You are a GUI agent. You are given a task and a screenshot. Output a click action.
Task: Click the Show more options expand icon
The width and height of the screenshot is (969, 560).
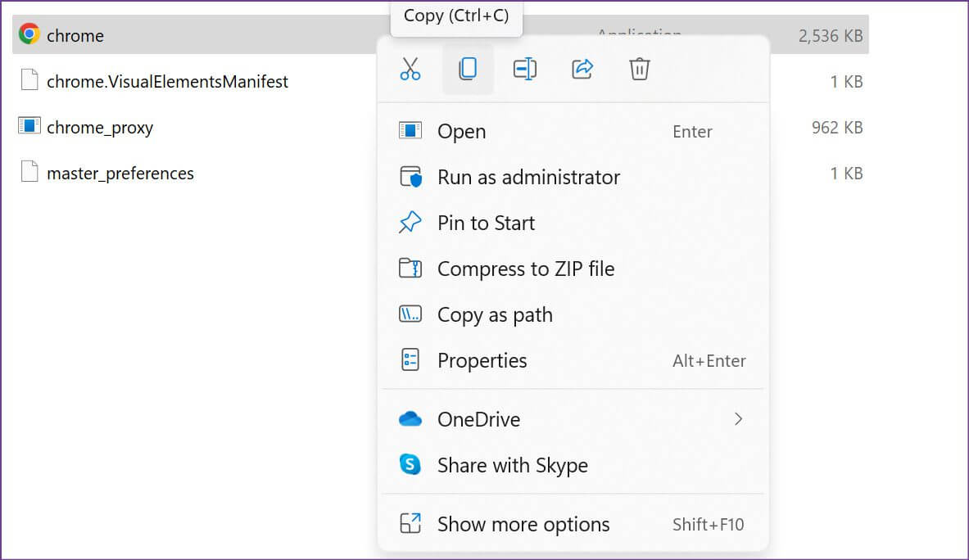410,524
